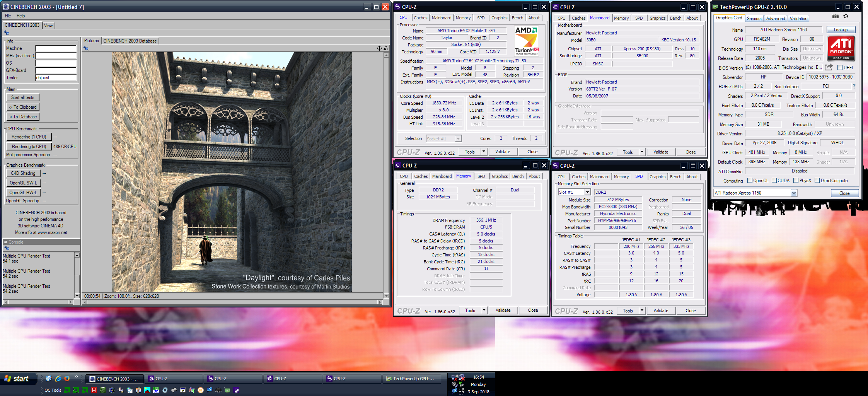The image size is (868, 396).
Task: Open the ATI Radeon Xpress 1150 card selector
Action: pos(794,193)
